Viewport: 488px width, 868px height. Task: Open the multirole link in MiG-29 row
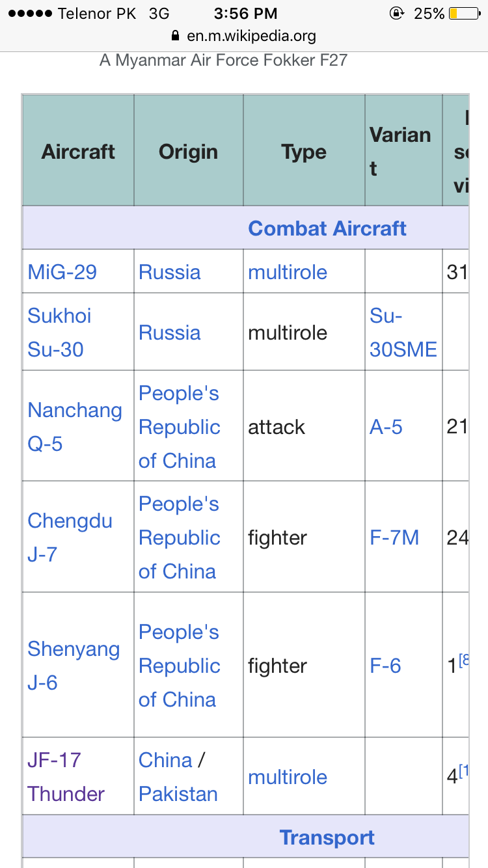tap(288, 272)
